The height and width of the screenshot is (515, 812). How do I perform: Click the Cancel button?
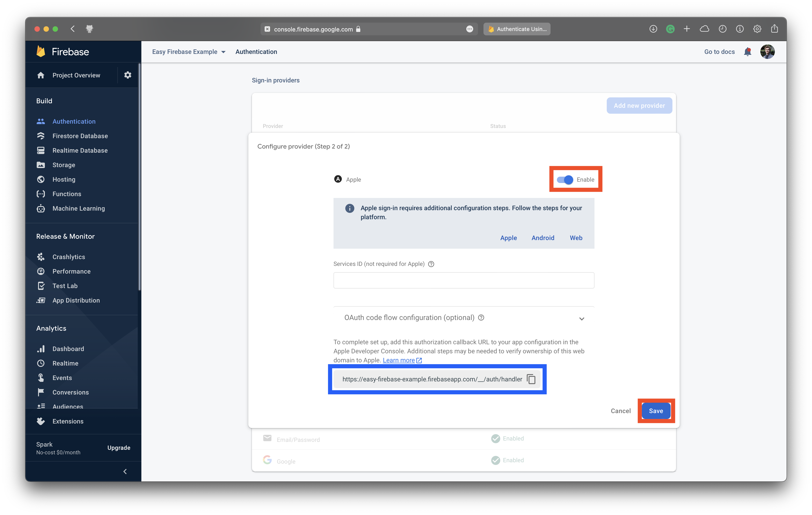tap(621, 411)
